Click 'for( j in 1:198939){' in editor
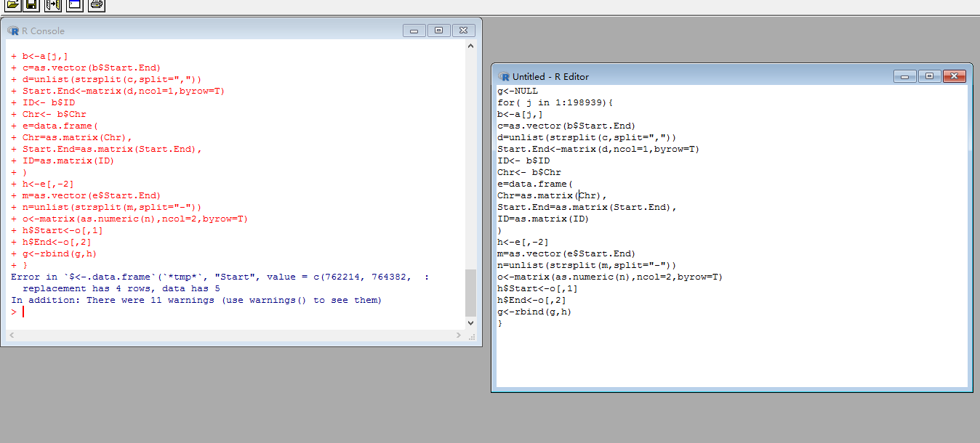This screenshot has width=980, height=443. tap(555, 102)
